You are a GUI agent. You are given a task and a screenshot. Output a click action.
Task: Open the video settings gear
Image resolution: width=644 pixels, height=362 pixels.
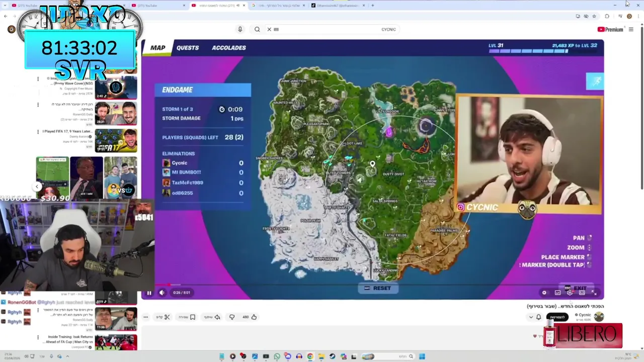tap(570, 293)
